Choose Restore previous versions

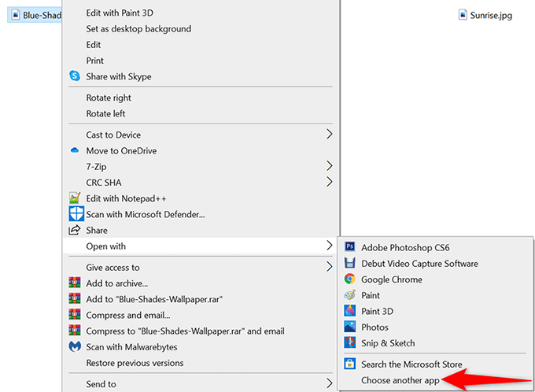pos(135,364)
